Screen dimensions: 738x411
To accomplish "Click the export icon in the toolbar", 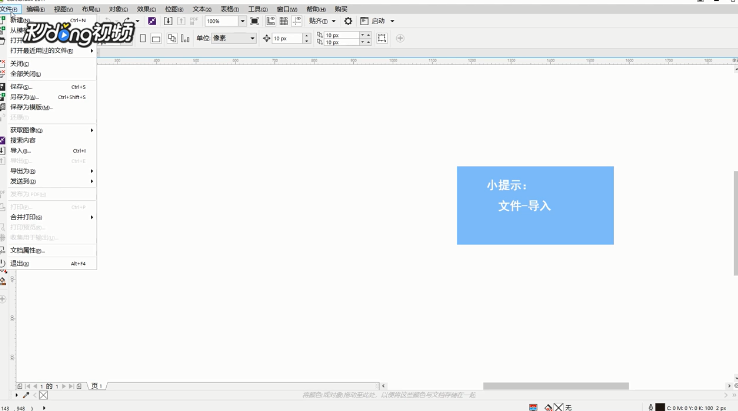I will 181,21.
